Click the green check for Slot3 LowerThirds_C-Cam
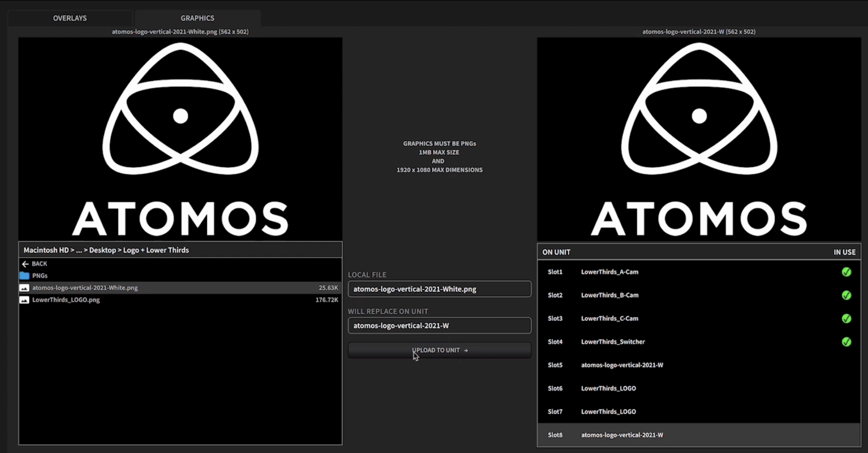868x453 pixels. (846, 319)
